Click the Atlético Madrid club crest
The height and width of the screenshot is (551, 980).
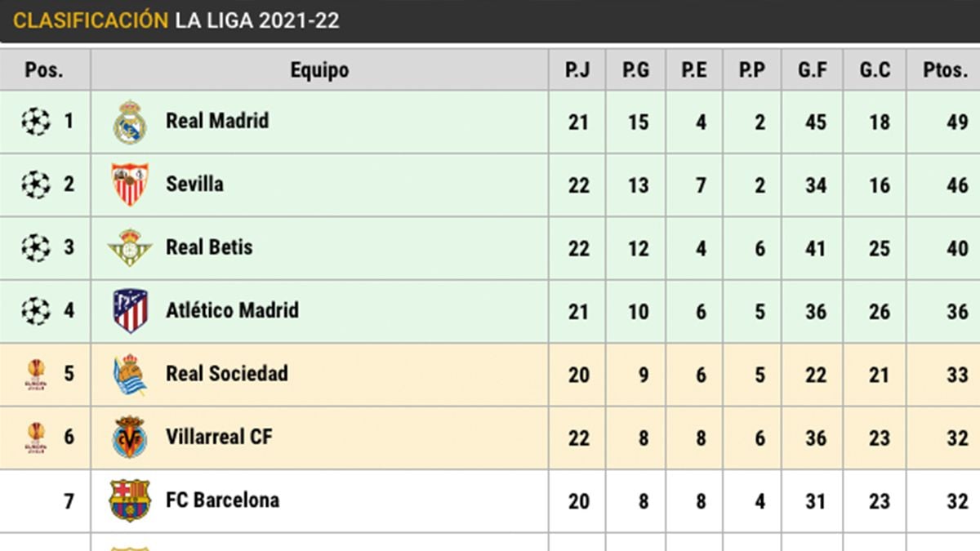point(130,311)
